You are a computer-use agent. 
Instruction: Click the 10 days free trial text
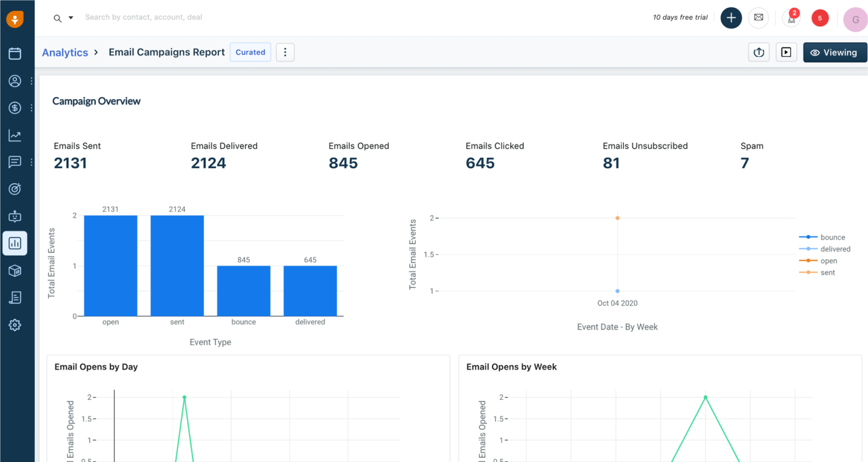click(680, 18)
